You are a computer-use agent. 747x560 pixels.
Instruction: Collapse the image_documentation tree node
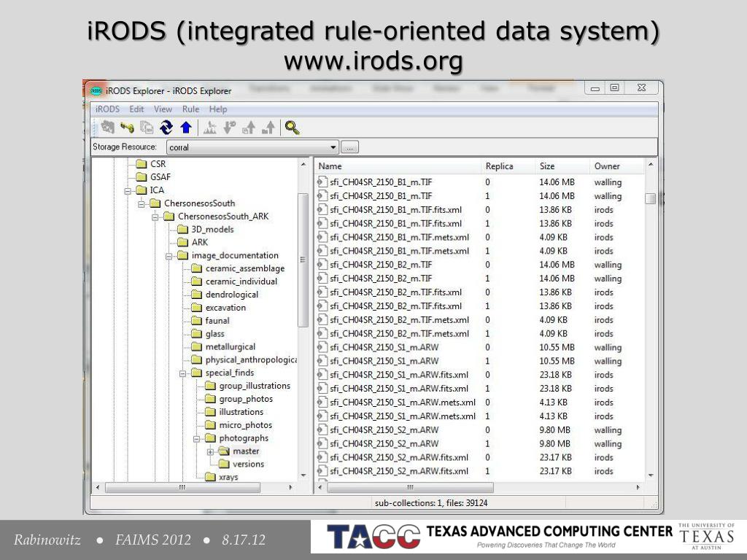[x=169, y=256]
